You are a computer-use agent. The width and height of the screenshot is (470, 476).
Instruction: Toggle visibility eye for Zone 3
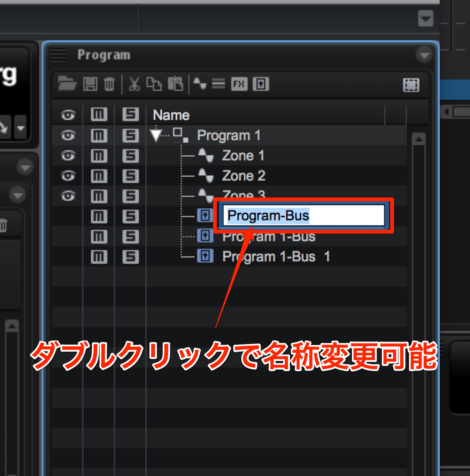click(x=68, y=196)
